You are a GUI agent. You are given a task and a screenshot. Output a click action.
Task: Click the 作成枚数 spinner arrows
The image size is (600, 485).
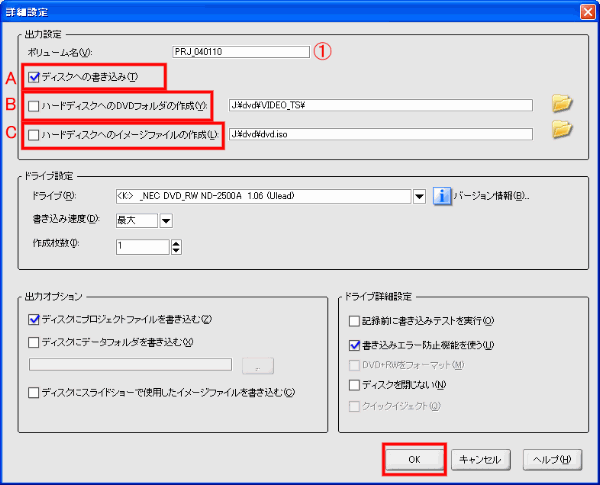[x=177, y=246]
